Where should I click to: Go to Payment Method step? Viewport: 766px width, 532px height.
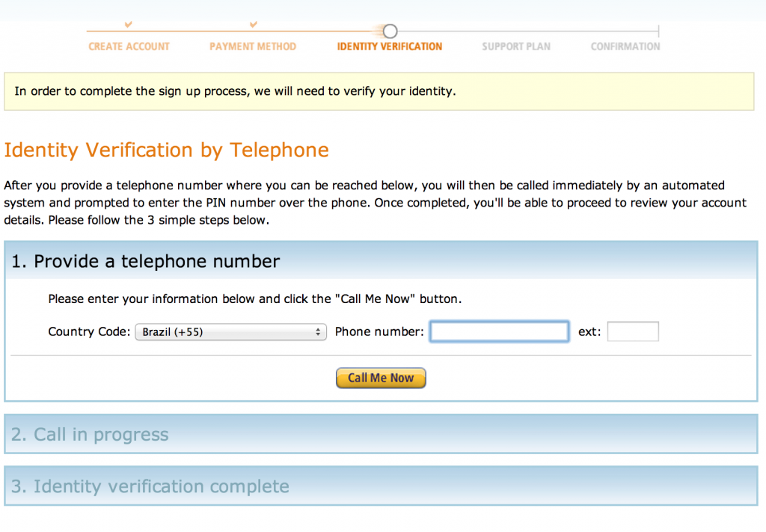point(253,46)
